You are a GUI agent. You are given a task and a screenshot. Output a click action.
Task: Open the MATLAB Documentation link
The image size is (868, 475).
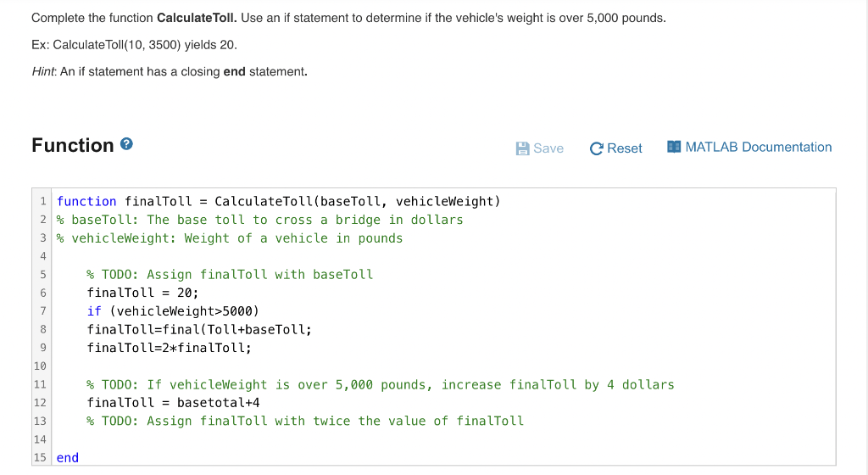pos(749,147)
